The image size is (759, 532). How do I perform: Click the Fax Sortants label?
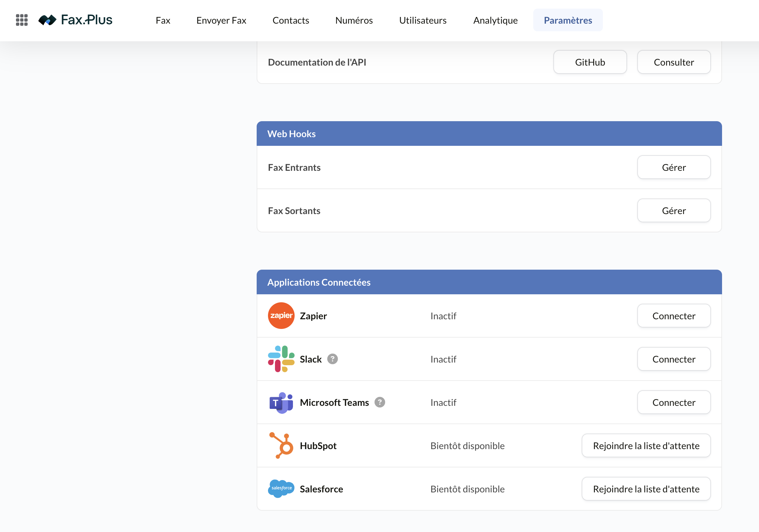click(x=294, y=211)
